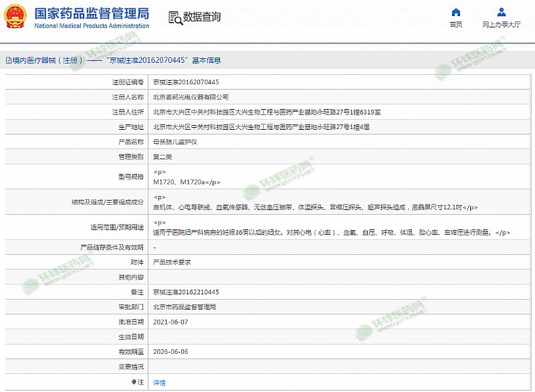This screenshot has width=535, height=392.
Task: Select registration number 京械注准20162070445 in table
Action: tap(186, 82)
